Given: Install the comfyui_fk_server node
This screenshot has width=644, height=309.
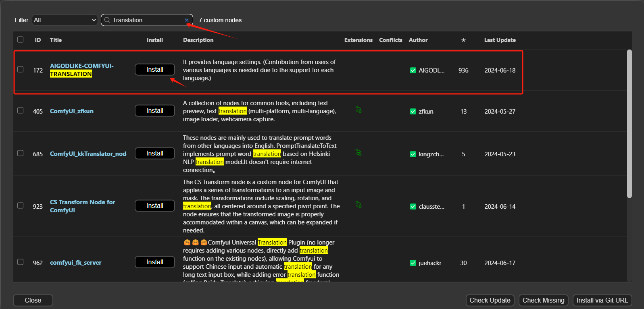Looking at the screenshot, I should pos(155,262).
